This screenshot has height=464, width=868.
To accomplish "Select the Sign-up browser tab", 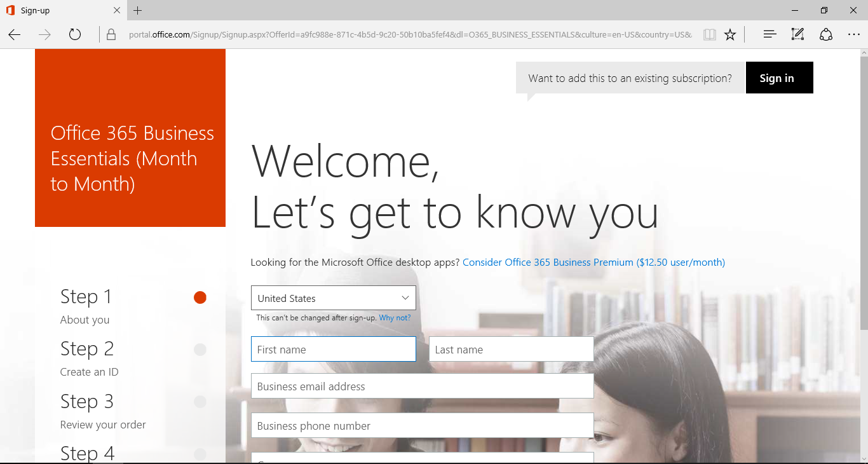I will (57, 10).
